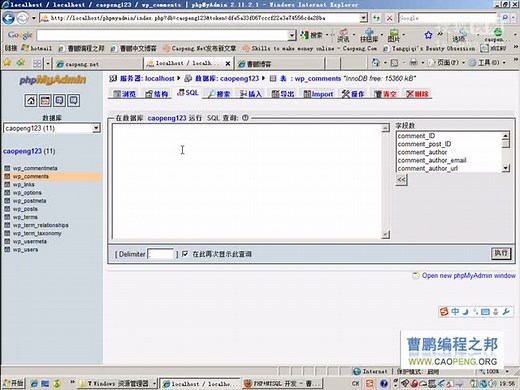520x390 pixels.
Task: Click inside the SQL query textarea
Action: 247,181
